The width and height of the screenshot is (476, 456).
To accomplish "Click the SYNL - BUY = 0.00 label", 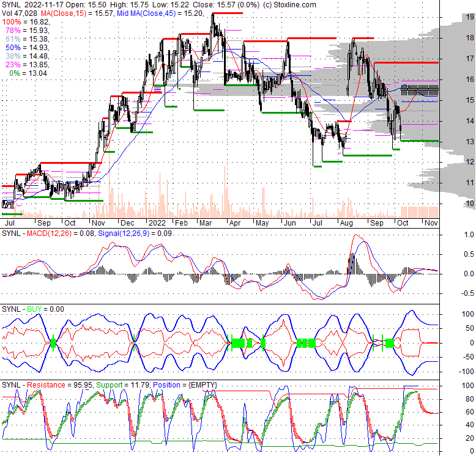I will [x=33, y=309].
